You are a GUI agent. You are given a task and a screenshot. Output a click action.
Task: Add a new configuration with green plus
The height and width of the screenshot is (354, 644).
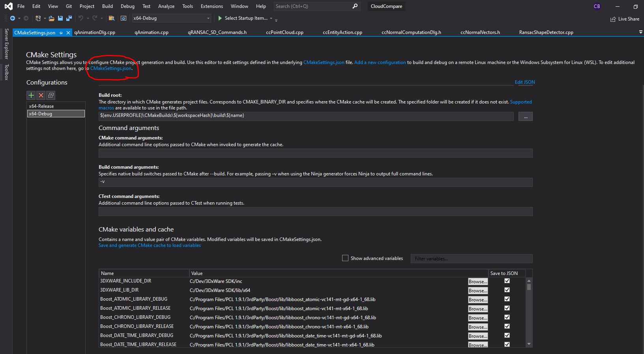(31, 95)
